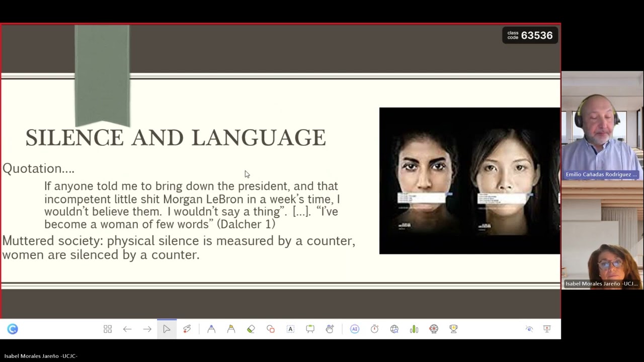Open the embedded browser tool
Image resolution: width=644 pixels, height=362 pixels.
pos(394,329)
